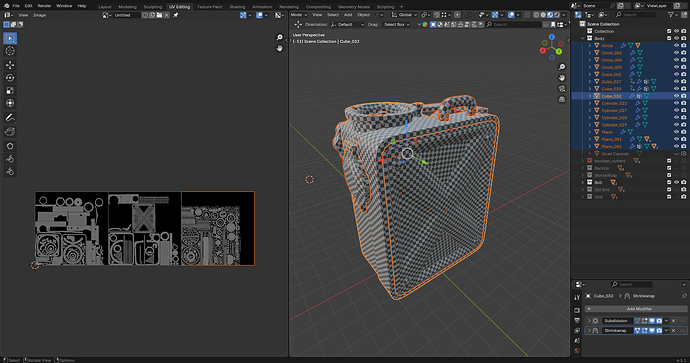Select the Tweak select tool in UV editor

coord(10,38)
